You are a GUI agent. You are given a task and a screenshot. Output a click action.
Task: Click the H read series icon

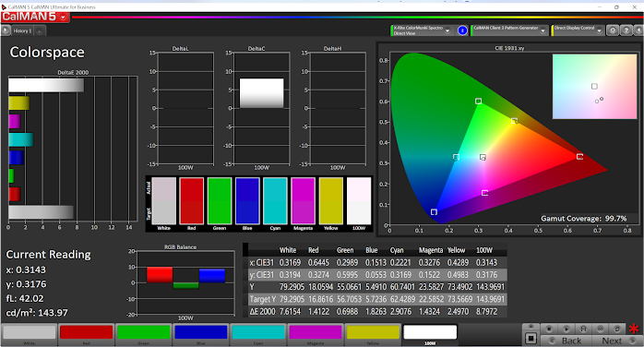[583, 329]
